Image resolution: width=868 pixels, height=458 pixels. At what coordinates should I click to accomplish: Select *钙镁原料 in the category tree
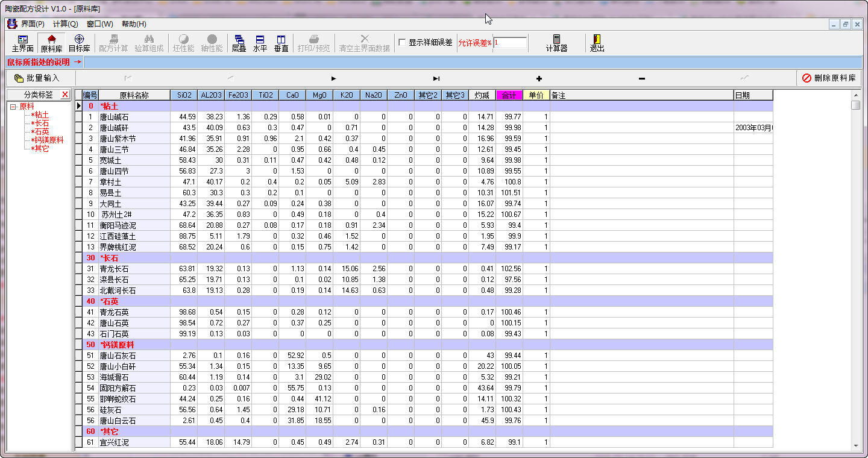(47, 140)
